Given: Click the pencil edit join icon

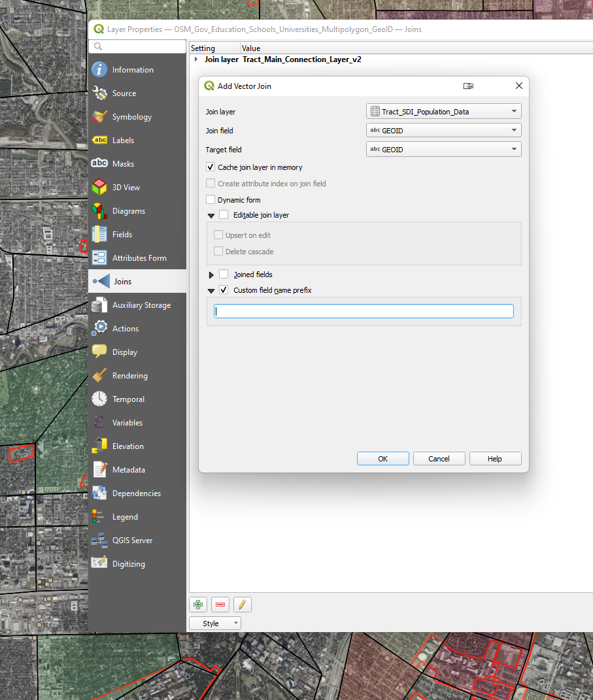Looking at the screenshot, I should (x=243, y=605).
